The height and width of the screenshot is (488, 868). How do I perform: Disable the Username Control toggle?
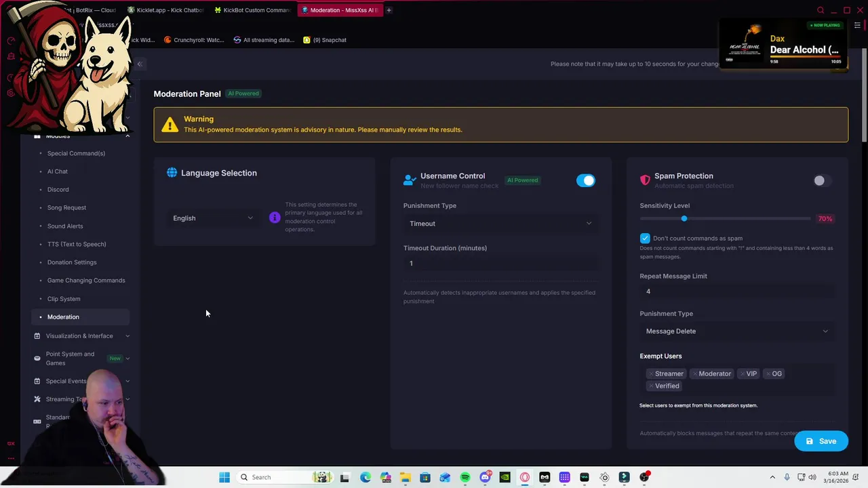(586, 180)
